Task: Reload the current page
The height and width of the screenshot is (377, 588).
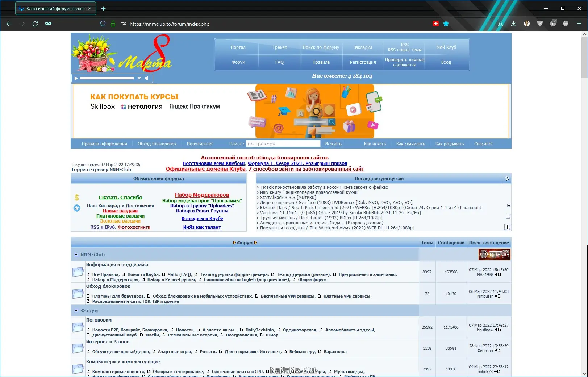Action: tap(35, 24)
